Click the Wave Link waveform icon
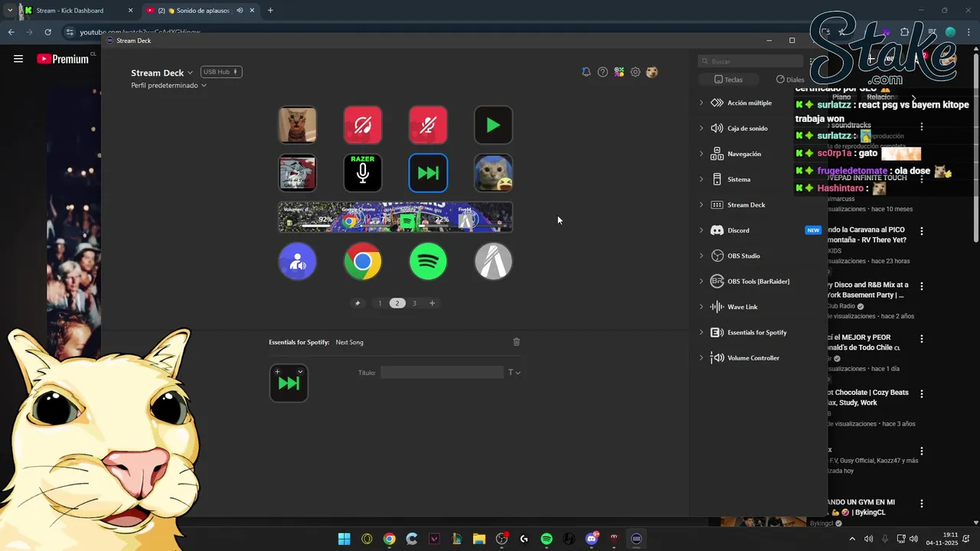980x551 pixels. click(717, 307)
